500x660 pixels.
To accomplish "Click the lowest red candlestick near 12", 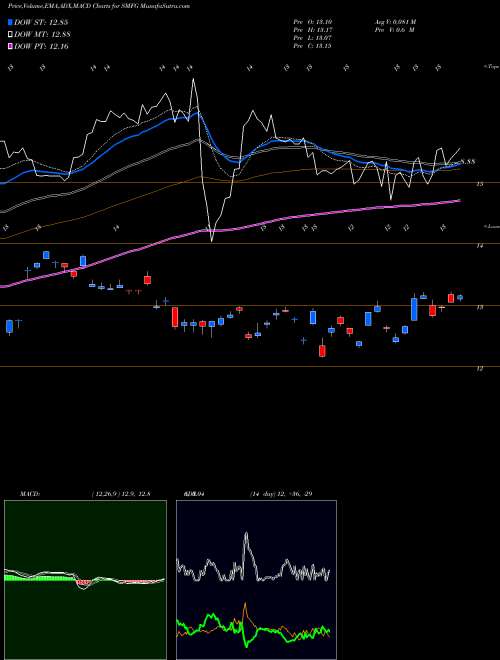I will coord(322,350).
